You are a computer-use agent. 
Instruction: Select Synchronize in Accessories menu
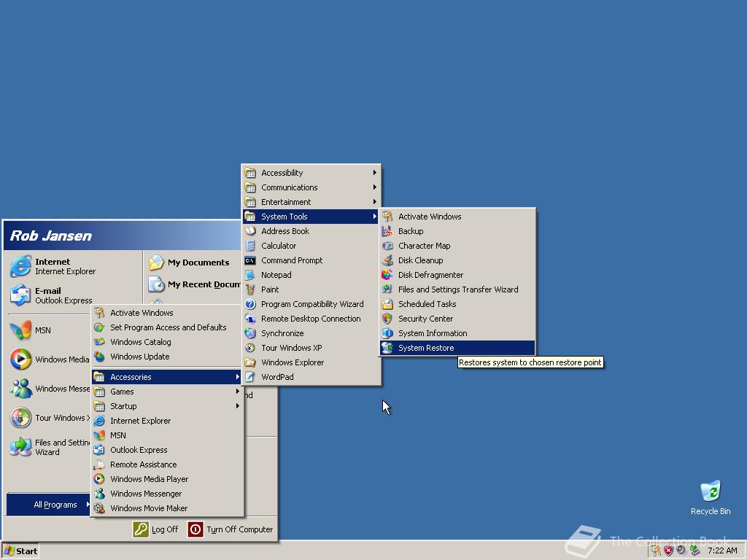(x=311, y=333)
